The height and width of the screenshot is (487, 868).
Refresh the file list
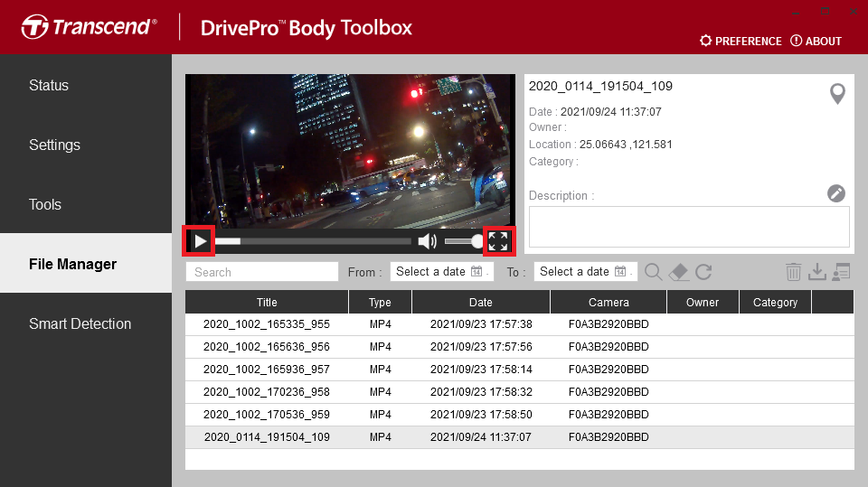pos(703,272)
